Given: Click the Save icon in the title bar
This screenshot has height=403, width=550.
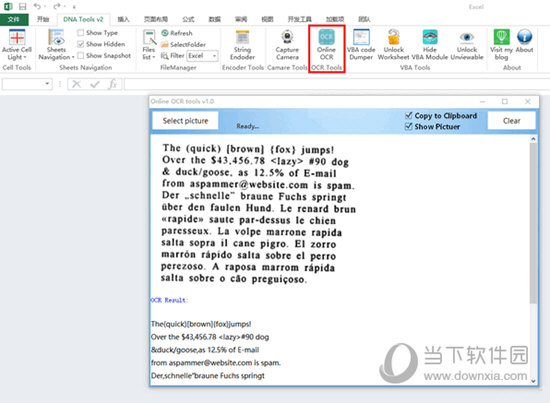Looking at the screenshot, I should 23,6.
